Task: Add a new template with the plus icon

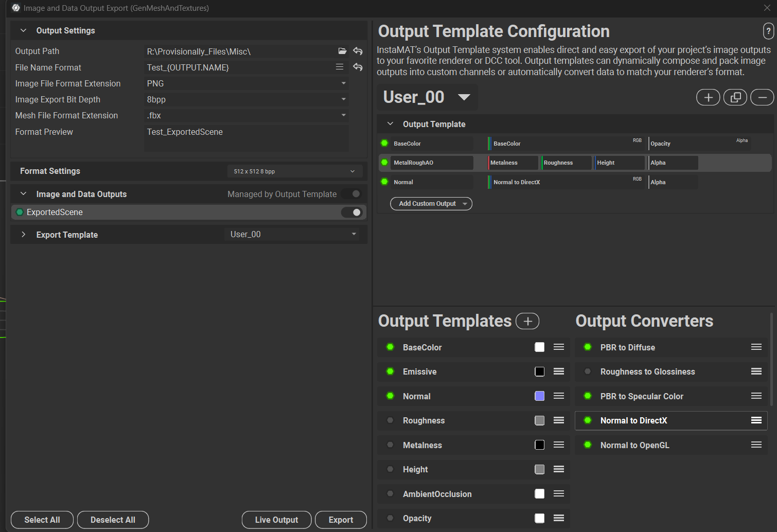Action: [x=708, y=97]
